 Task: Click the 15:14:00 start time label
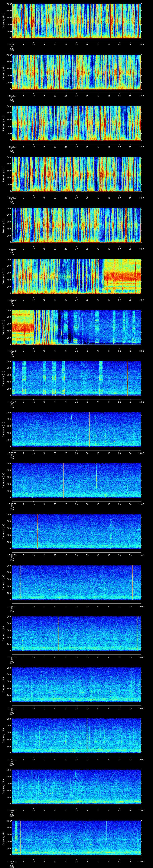click(x=12, y=708)
